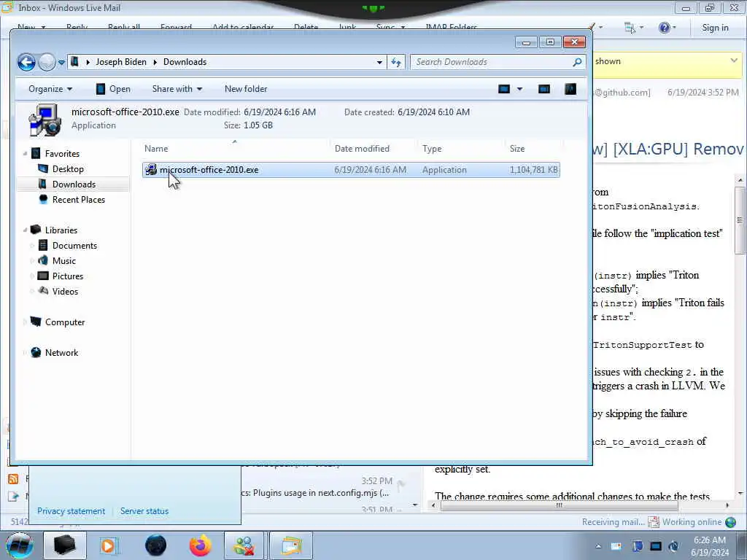
Task: Click the Explorer help icon
Action: [x=570, y=89]
